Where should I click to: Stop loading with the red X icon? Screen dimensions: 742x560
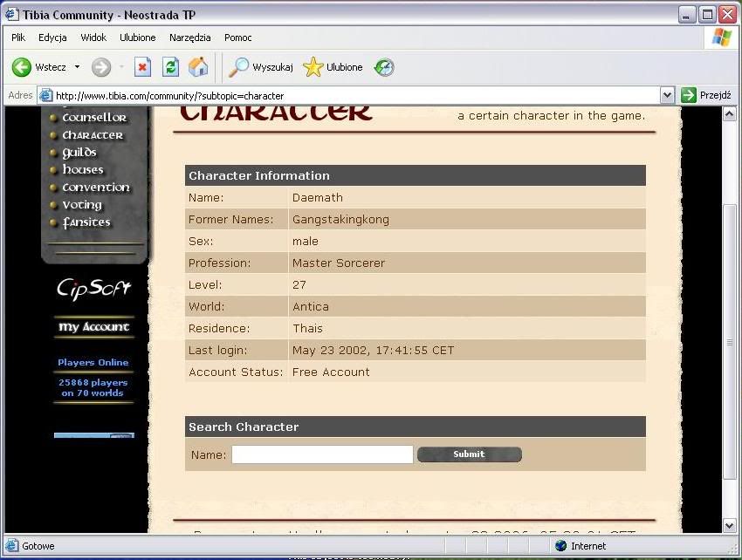click(142, 67)
